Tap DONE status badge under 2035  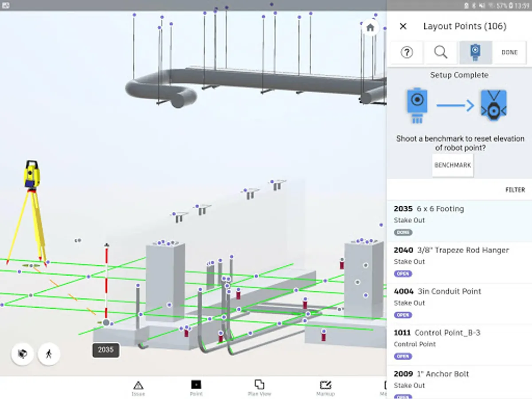click(x=403, y=232)
